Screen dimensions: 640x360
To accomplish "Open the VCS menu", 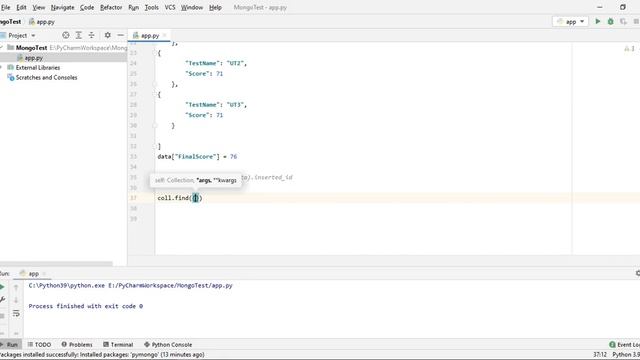I will click(x=170, y=7).
